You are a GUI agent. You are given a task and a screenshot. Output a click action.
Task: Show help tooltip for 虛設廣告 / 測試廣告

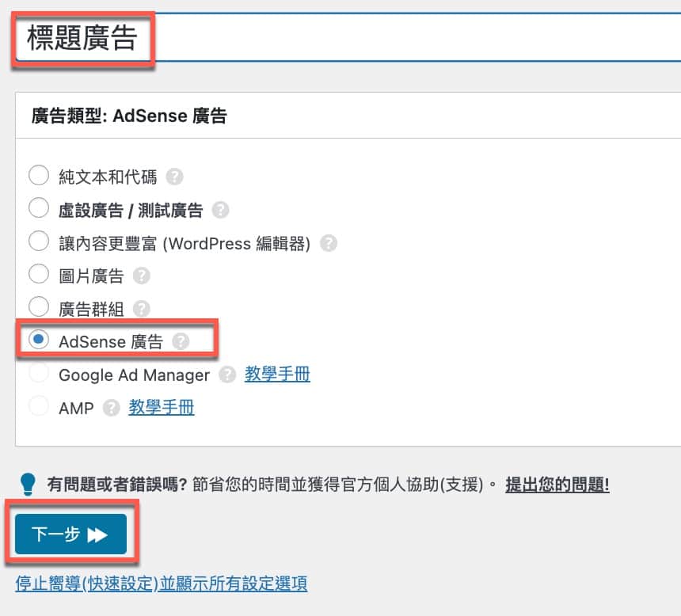[x=221, y=210]
